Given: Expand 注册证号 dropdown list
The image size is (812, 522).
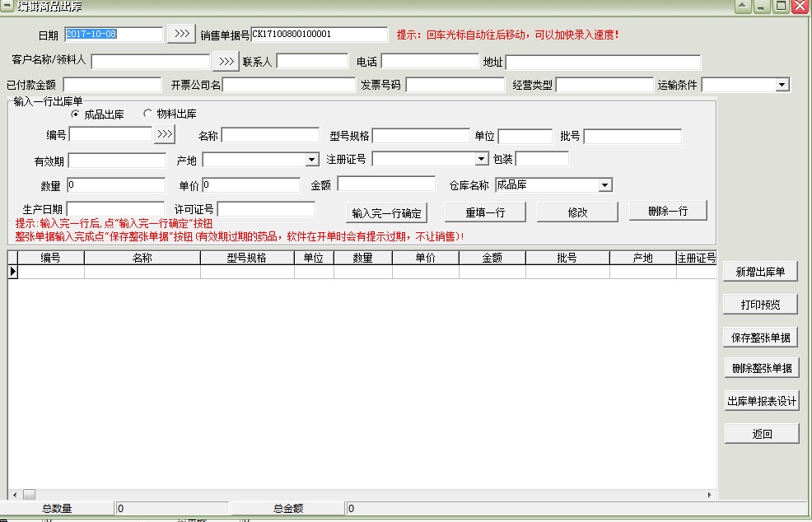Looking at the screenshot, I should coord(481,158).
